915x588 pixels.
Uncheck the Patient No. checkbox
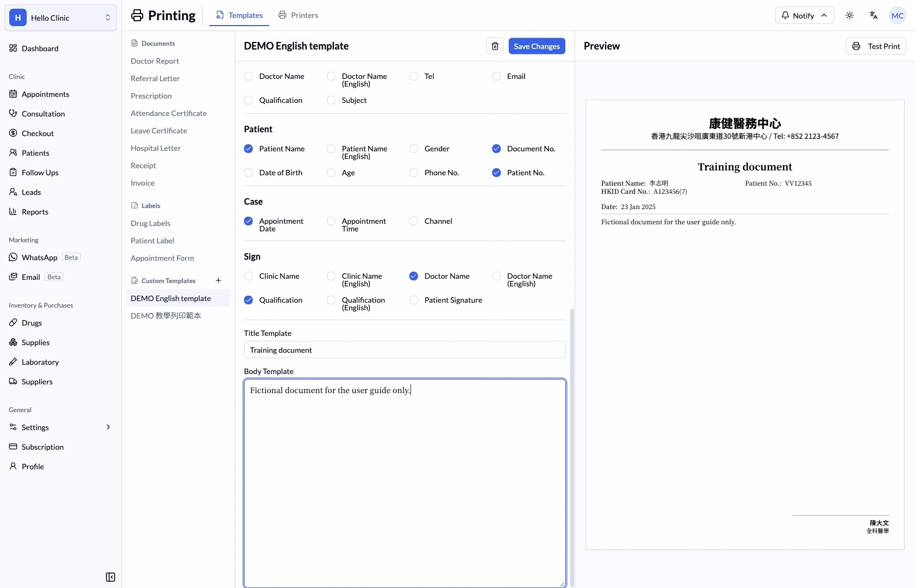pyautogui.click(x=496, y=173)
